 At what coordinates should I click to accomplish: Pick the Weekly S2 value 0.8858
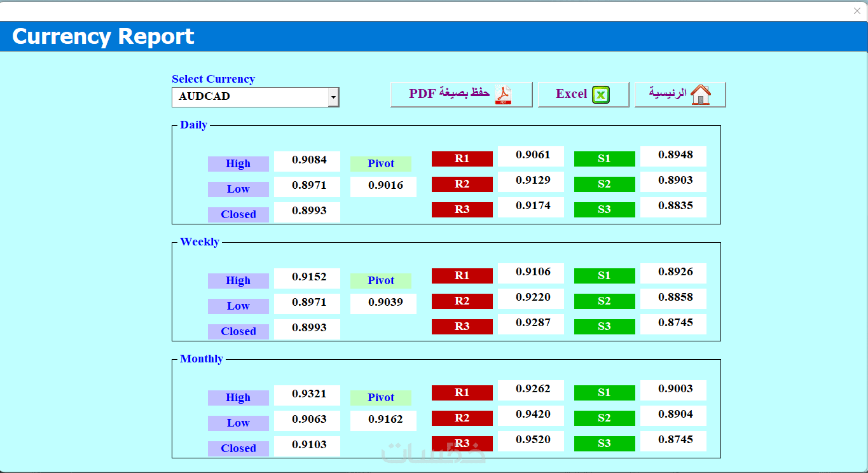pos(673,299)
